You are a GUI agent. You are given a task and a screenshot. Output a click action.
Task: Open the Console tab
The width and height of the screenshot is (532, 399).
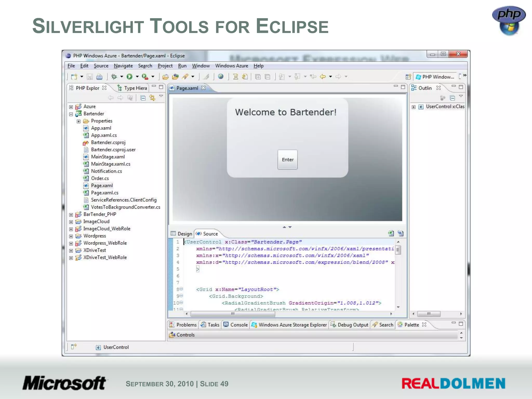tap(236, 324)
